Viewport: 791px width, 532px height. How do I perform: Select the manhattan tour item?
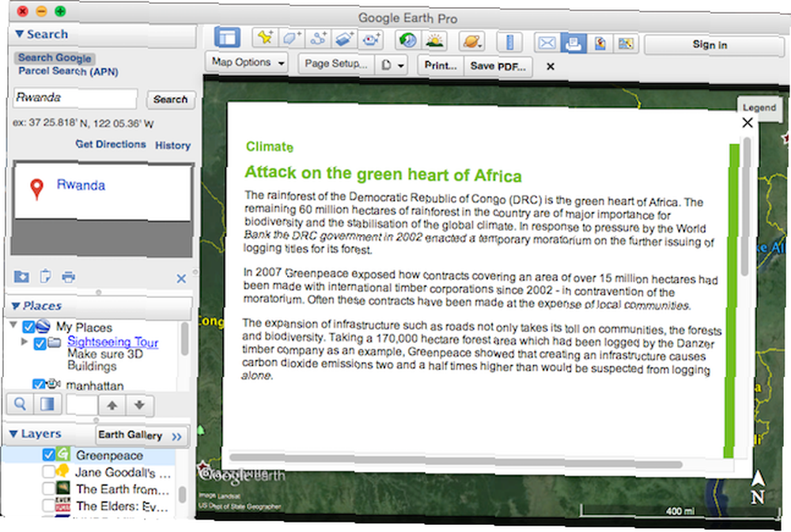coord(95,386)
